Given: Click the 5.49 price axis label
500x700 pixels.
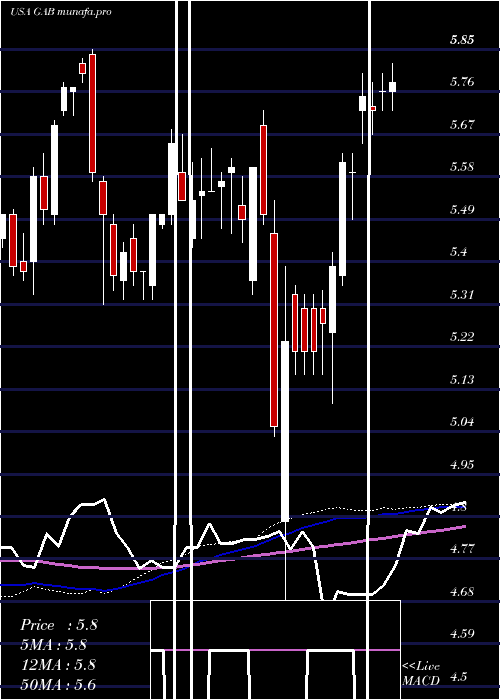Looking at the screenshot, I should 462,209.
